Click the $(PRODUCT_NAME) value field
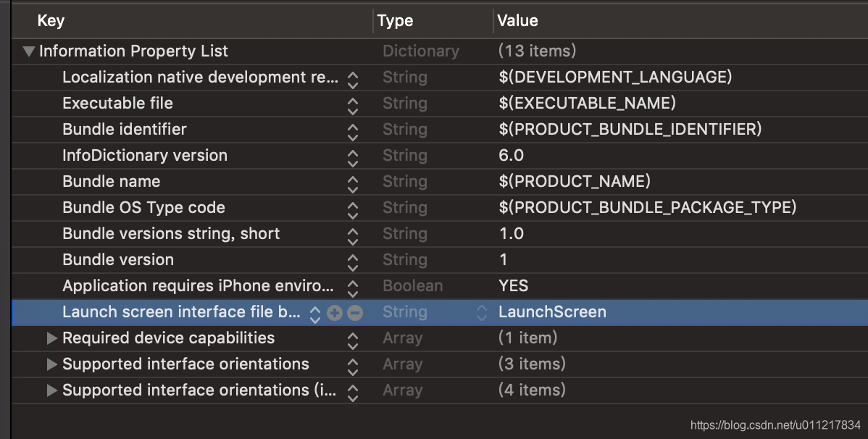 tap(575, 182)
